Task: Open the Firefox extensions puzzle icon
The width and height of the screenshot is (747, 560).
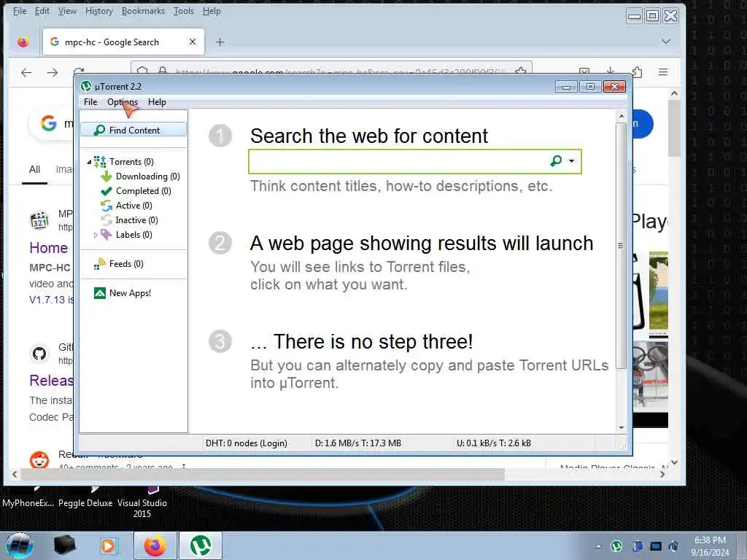Action: pos(637,72)
